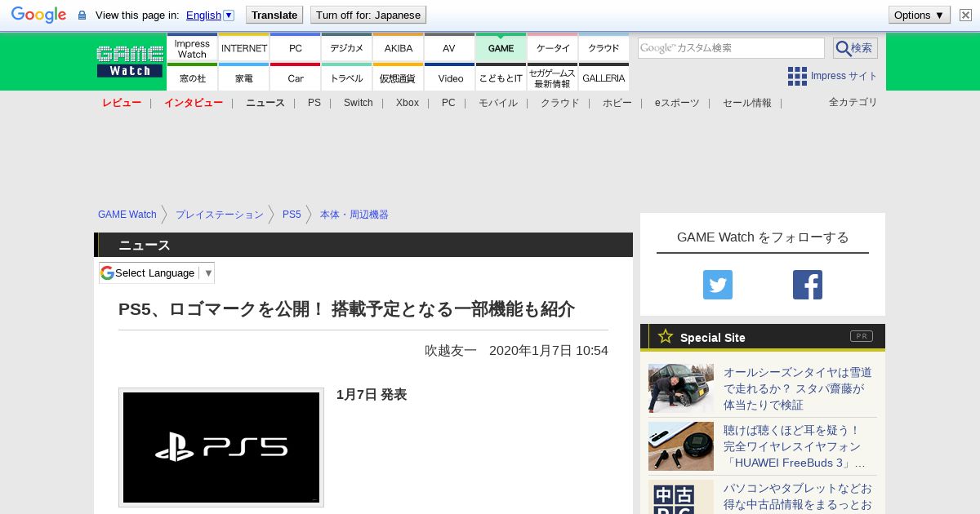Open the 中古PC thumbnail

pyautogui.click(x=681, y=497)
